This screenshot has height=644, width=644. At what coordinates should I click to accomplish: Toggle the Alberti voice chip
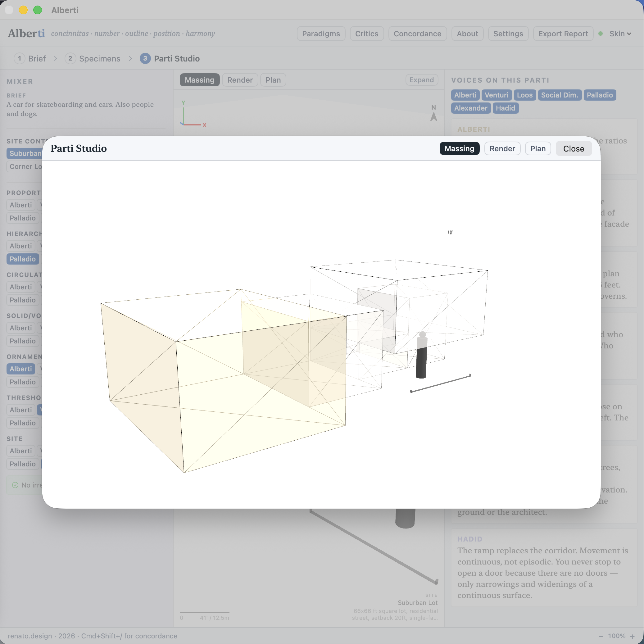click(x=465, y=95)
